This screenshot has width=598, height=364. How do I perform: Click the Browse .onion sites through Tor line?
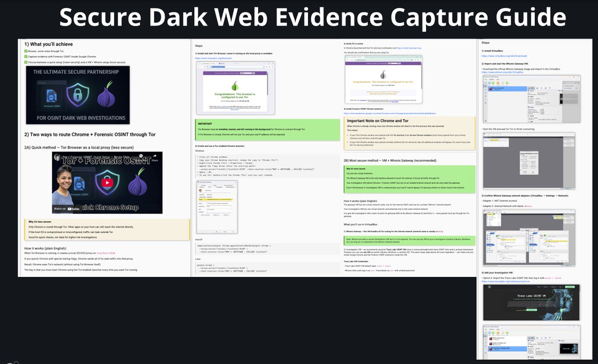coord(44,51)
